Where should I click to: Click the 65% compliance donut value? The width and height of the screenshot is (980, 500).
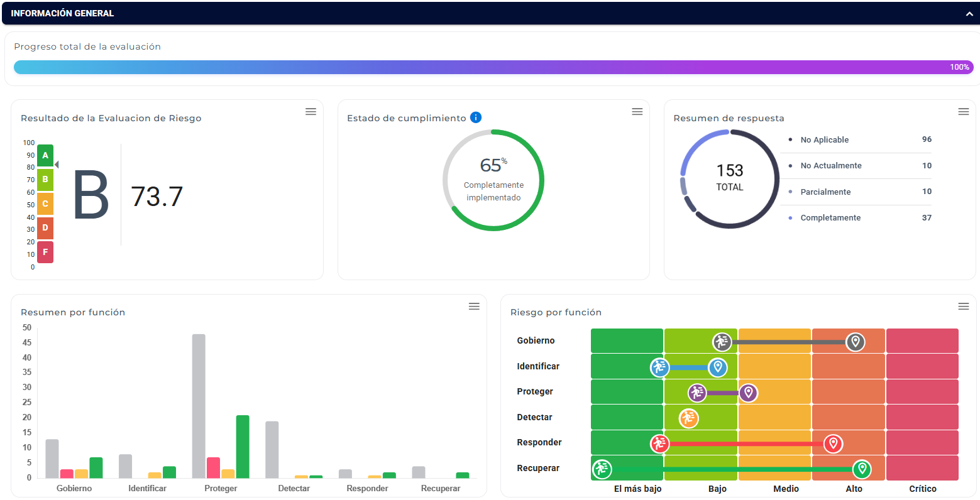pyautogui.click(x=493, y=165)
